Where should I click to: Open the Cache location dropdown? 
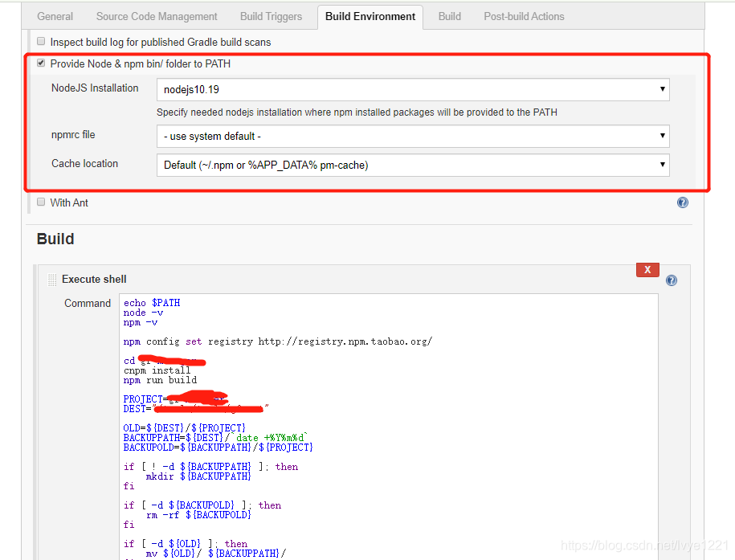coord(413,165)
